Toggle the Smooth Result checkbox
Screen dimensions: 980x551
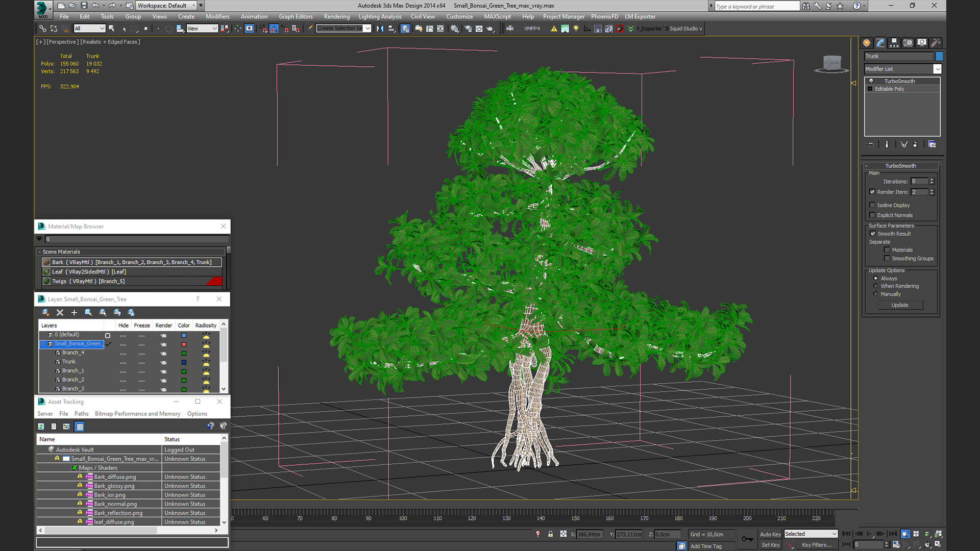[873, 234]
